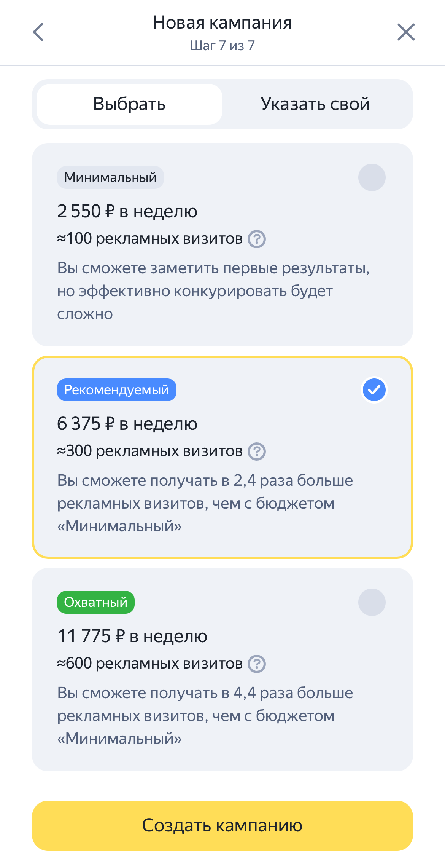Screen dimensions: 445x868
Task: Click the "Шаг 7 из 7" step indicator
Action: coord(222,46)
